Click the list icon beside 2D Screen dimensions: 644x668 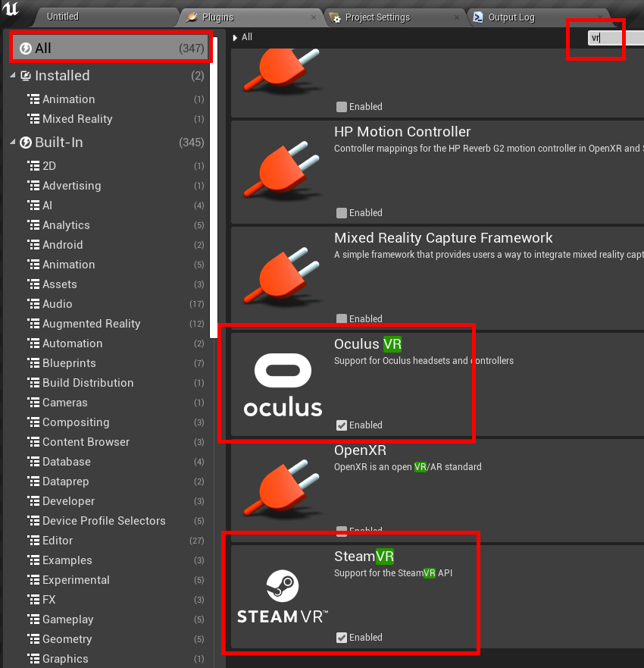33,166
